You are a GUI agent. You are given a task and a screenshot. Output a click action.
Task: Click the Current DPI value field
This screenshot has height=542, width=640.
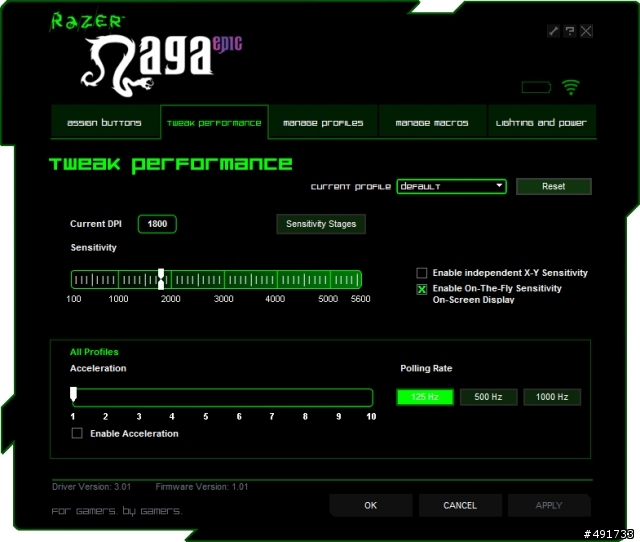pyautogui.click(x=157, y=224)
